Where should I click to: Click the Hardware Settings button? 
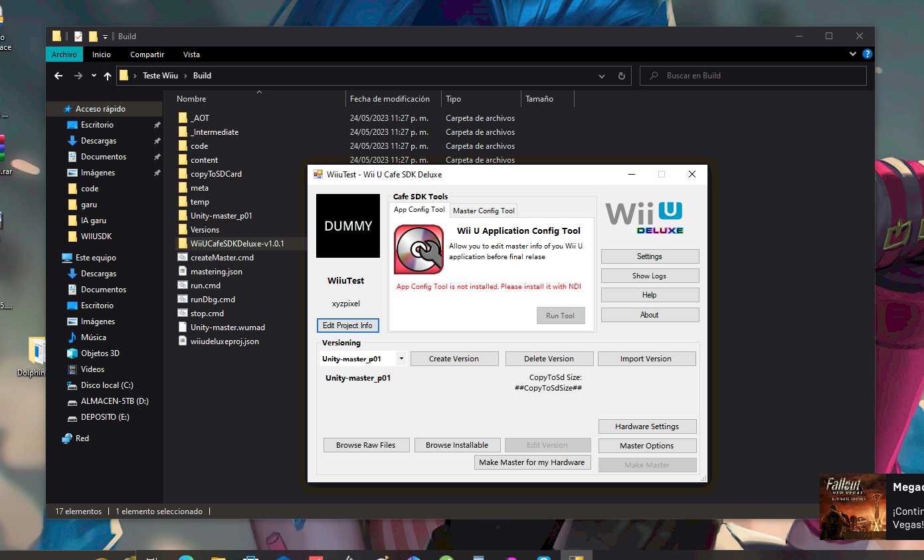647,426
